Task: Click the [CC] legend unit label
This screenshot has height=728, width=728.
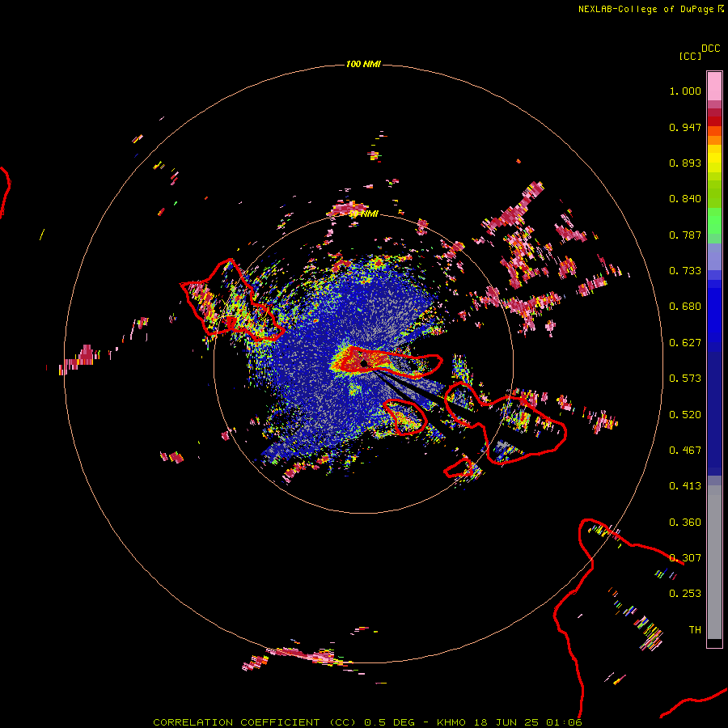Action: point(690,56)
